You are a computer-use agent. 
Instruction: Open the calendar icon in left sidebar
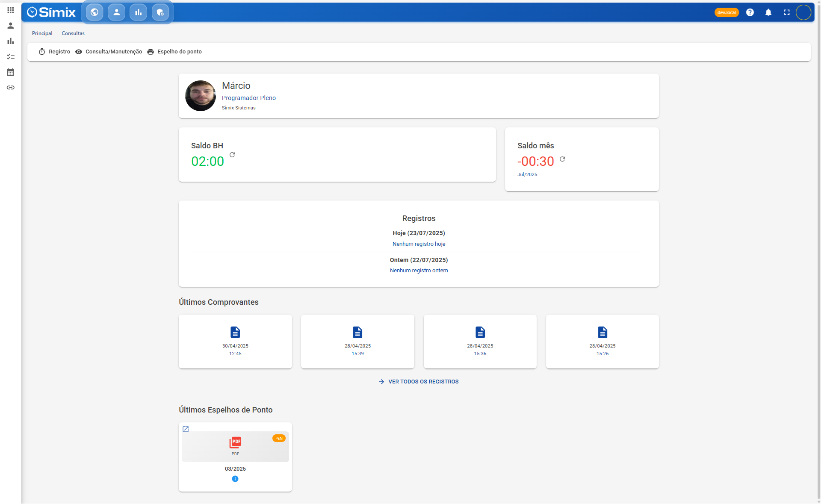click(x=11, y=72)
